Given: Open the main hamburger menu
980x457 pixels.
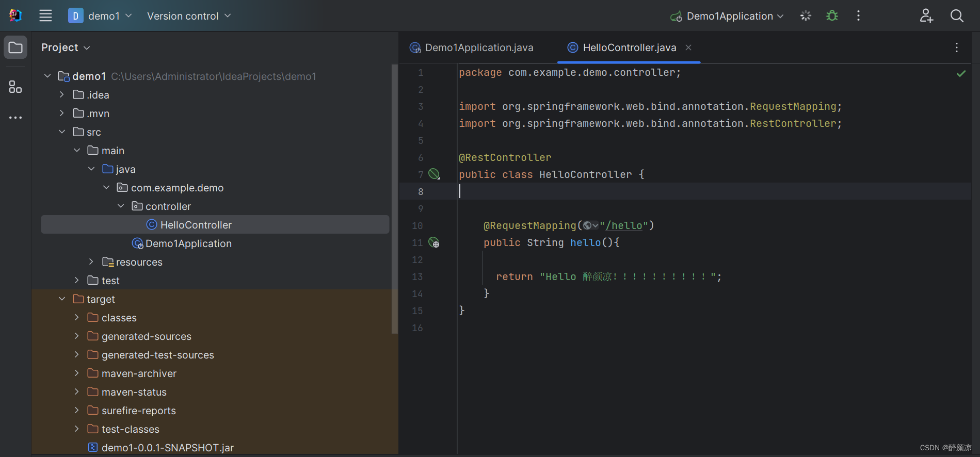Looking at the screenshot, I should coord(45,16).
